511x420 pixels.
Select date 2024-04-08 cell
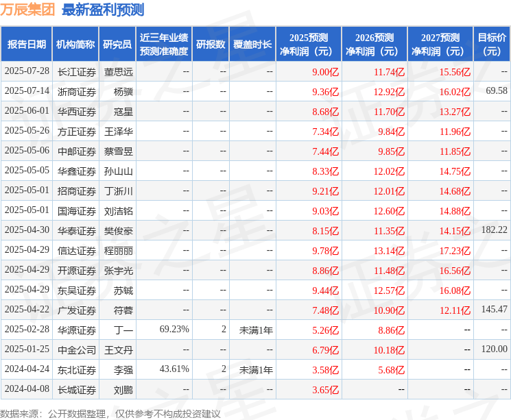(27, 388)
